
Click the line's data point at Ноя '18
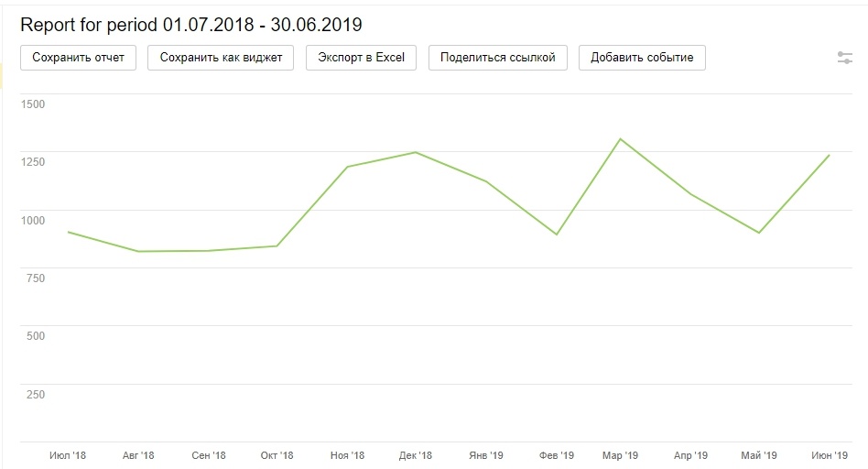coord(348,167)
